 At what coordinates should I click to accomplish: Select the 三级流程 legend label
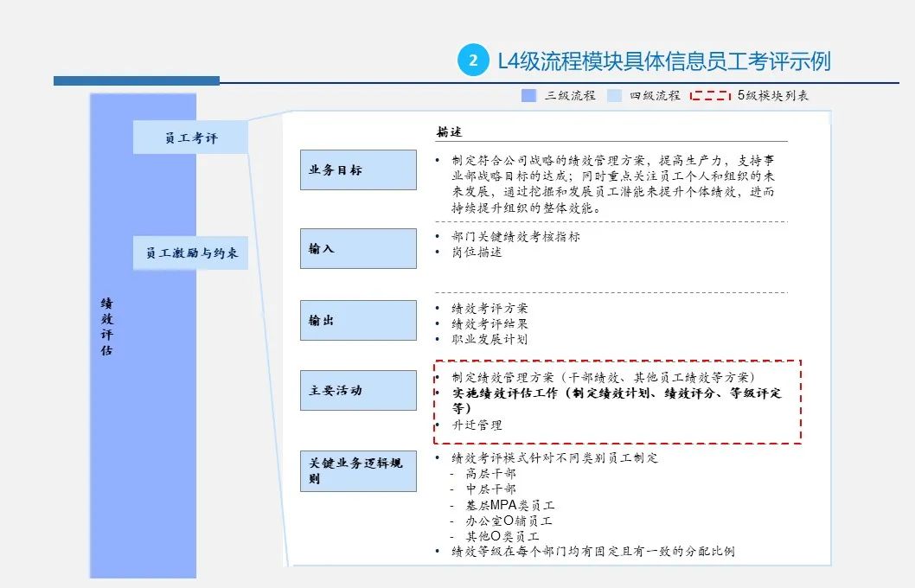(x=570, y=96)
